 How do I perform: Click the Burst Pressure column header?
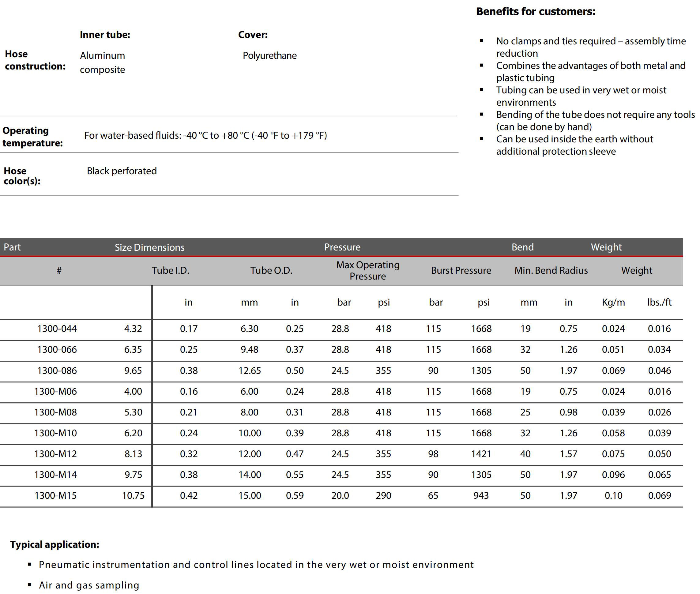(x=461, y=270)
